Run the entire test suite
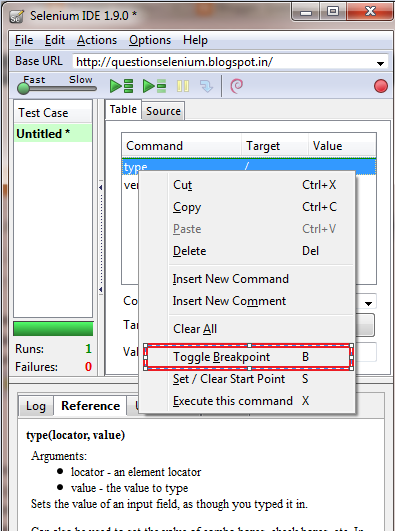 pos(121,86)
